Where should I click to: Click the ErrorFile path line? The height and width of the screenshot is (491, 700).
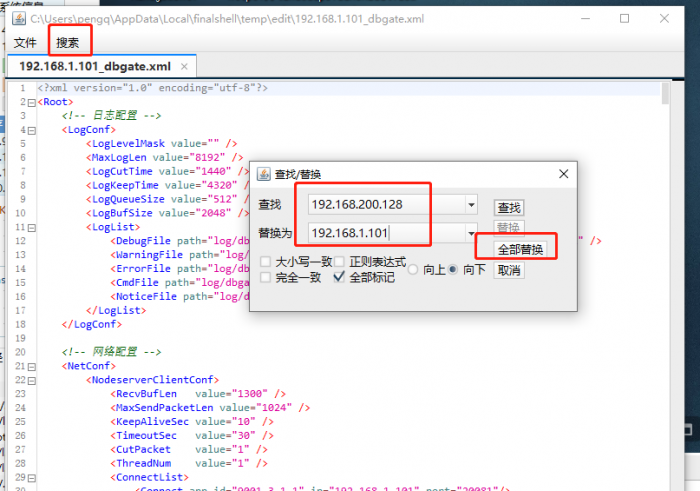pyautogui.click(x=179, y=269)
